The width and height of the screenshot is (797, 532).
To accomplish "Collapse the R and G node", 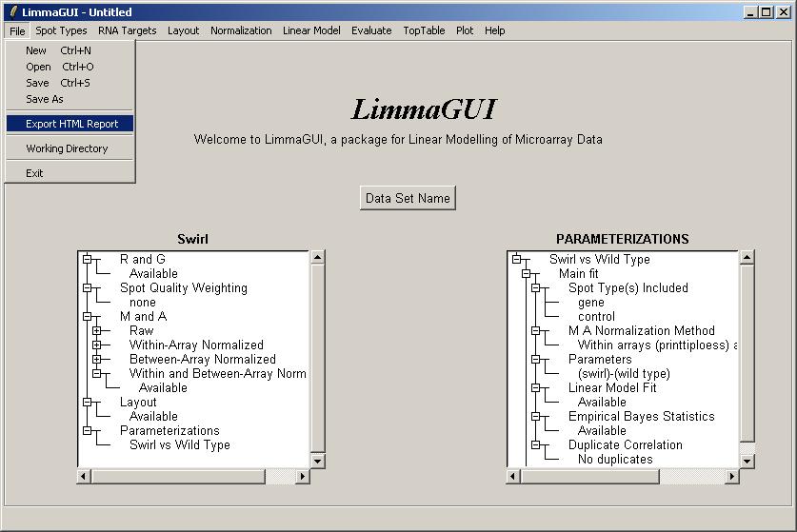I will click(x=88, y=259).
